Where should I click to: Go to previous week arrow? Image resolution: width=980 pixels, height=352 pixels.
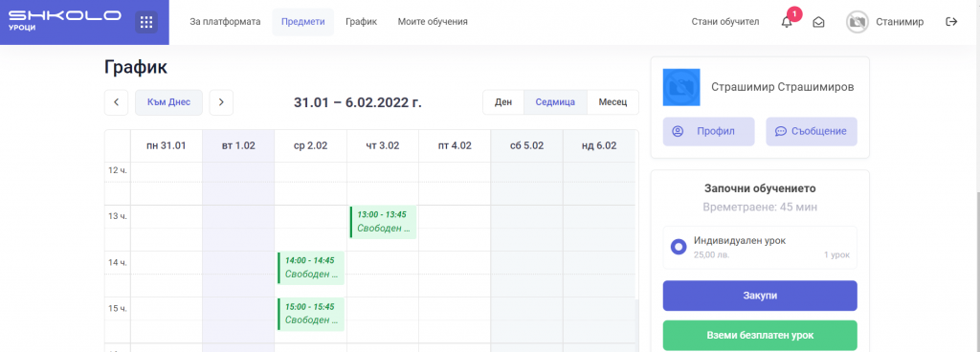116,102
